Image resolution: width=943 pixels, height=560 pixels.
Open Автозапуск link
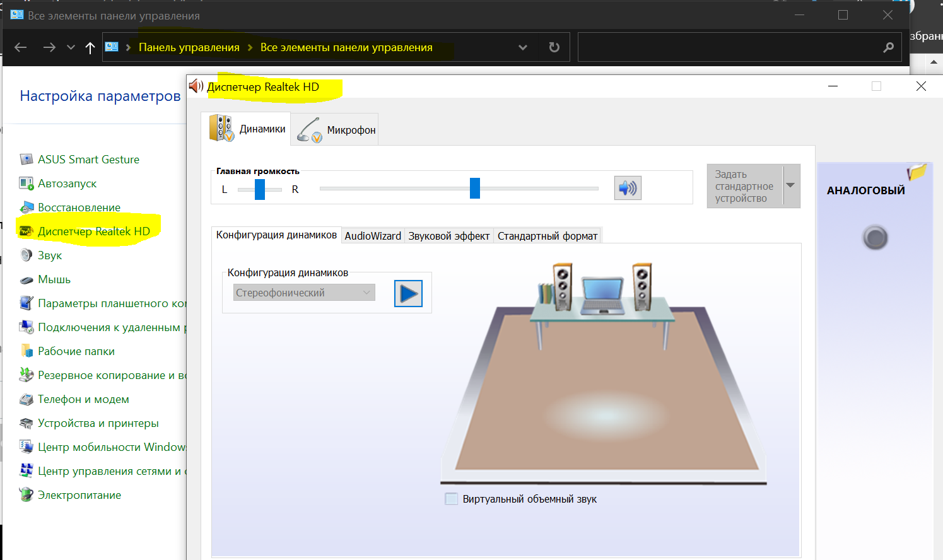67,184
